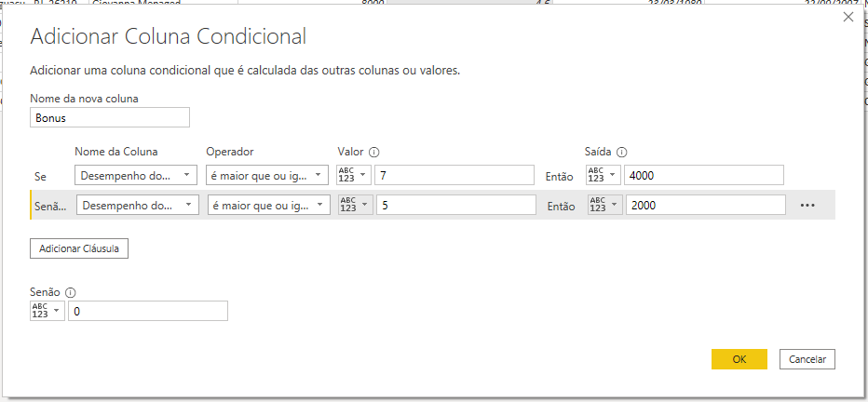Edit the Nome da nova coluna field
Screen dimensions: 868x402
pos(110,118)
